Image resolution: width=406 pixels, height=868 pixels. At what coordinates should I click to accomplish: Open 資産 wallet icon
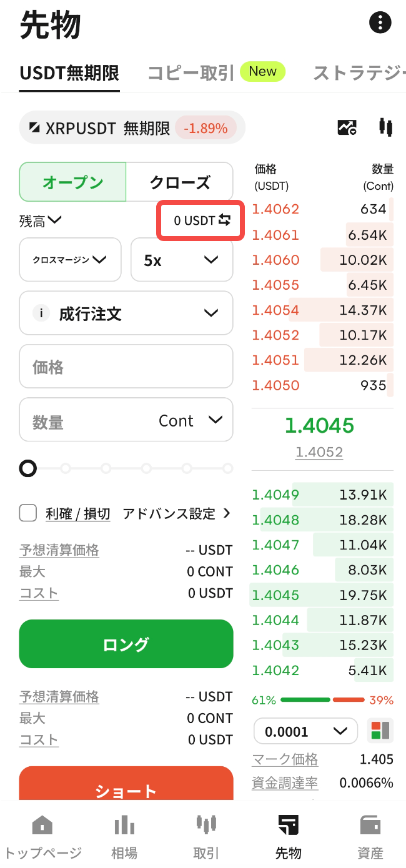pos(370,825)
